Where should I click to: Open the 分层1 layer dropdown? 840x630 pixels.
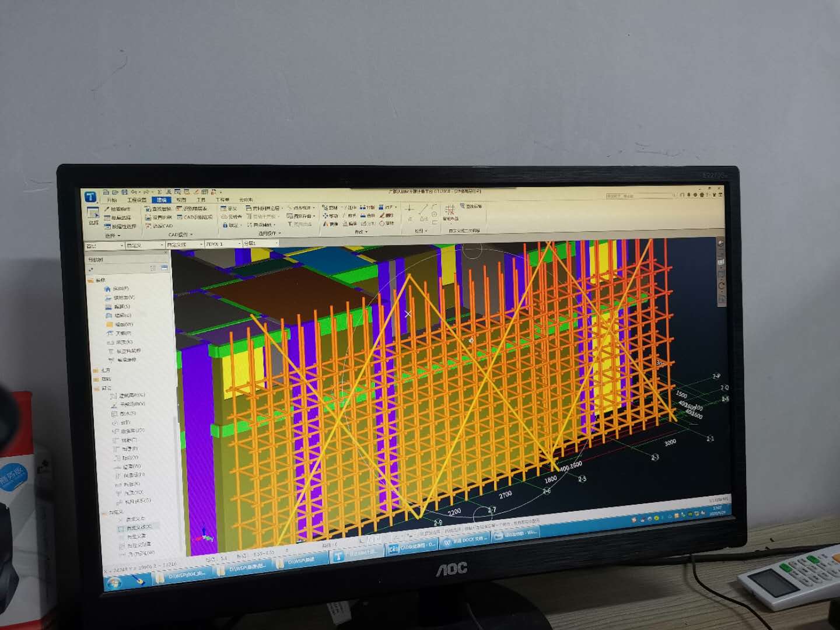pos(260,243)
